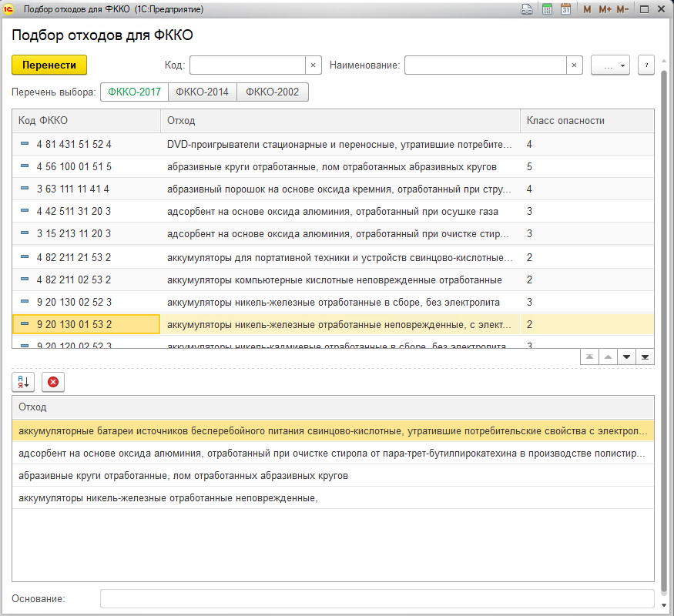This screenshot has height=616, width=674.
Task: Sort by the upper Отход column header
Action: point(340,121)
